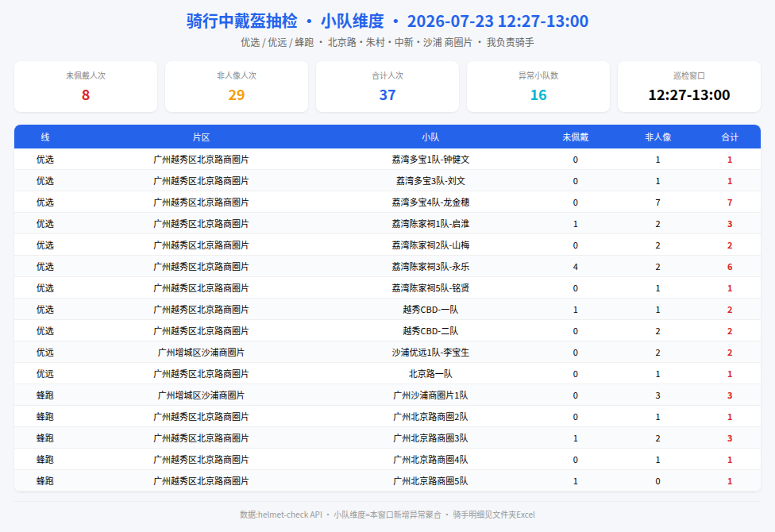Click 广州增城区沙浦商圈片 in 沙浦优远1队 row

pyautogui.click(x=201, y=353)
